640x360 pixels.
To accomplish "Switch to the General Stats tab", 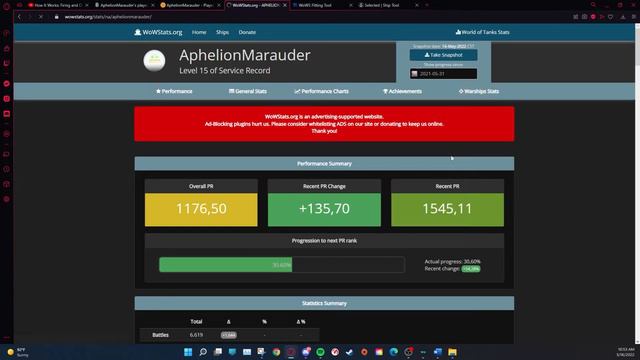I will tap(248, 91).
